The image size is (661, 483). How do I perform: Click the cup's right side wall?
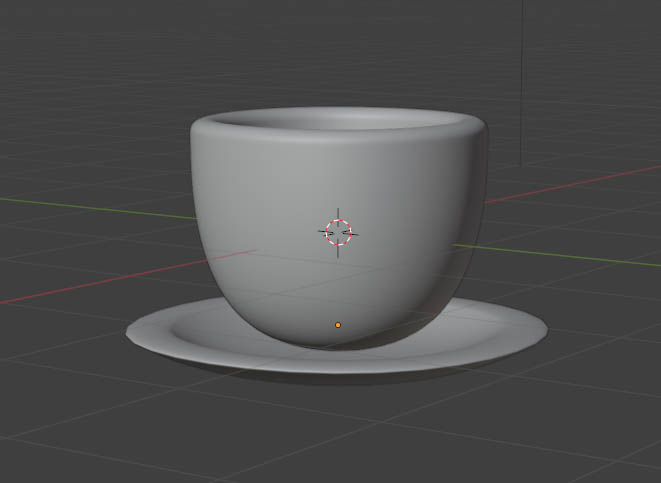coord(472,220)
